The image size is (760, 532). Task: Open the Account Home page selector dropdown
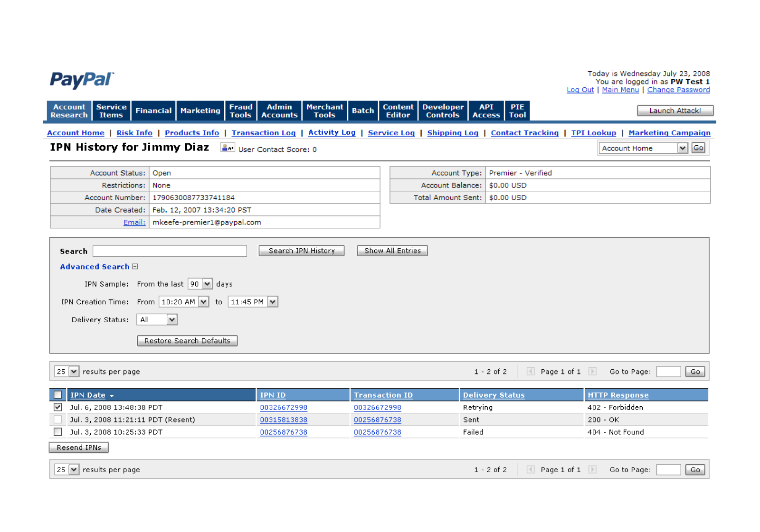tap(682, 148)
